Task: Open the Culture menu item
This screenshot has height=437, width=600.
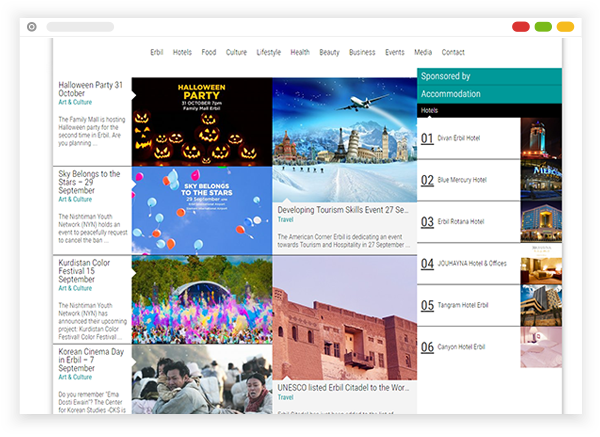Action: (236, 52)
